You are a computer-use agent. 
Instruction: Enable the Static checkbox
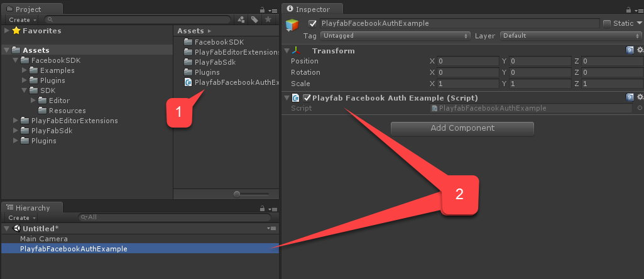pos(607,23)
